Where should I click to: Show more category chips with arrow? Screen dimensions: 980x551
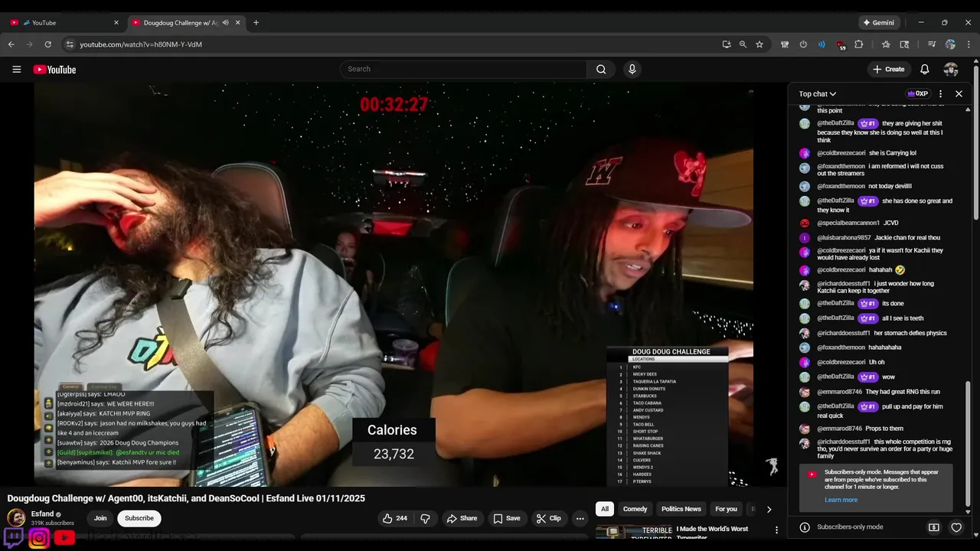pos(769,509)
